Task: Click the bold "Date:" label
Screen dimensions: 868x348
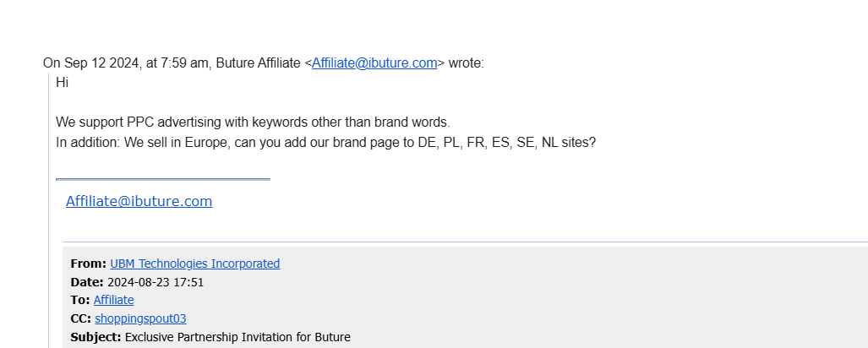Action: tap(87, 282)
